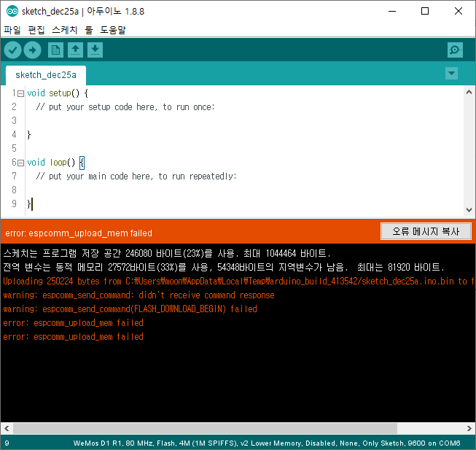This screenshot has height=450, width=476.
Task: Collapse the setup() function fold marker
Action: pyautogui.click(x=20, y=94)
